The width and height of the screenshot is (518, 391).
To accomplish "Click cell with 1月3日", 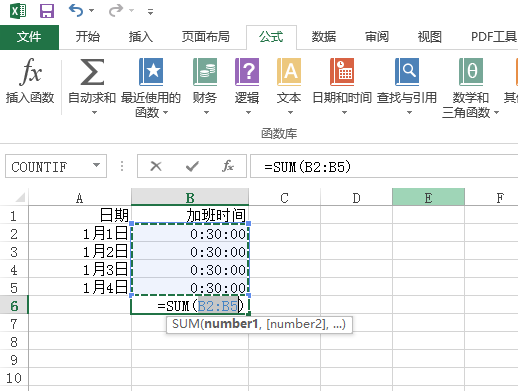I will coord(80,270).
